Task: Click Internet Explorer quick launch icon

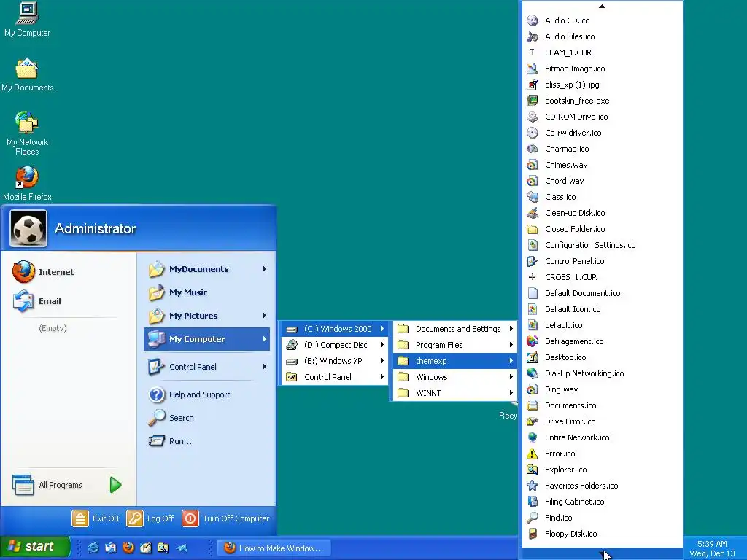Action: (x=93, y=548)
